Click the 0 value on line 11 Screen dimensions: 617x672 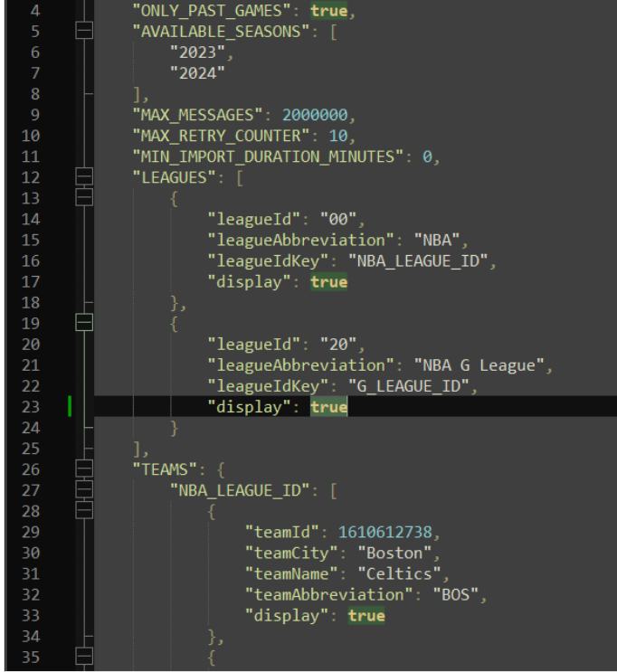pyautogui.click(x=427, y=156)
